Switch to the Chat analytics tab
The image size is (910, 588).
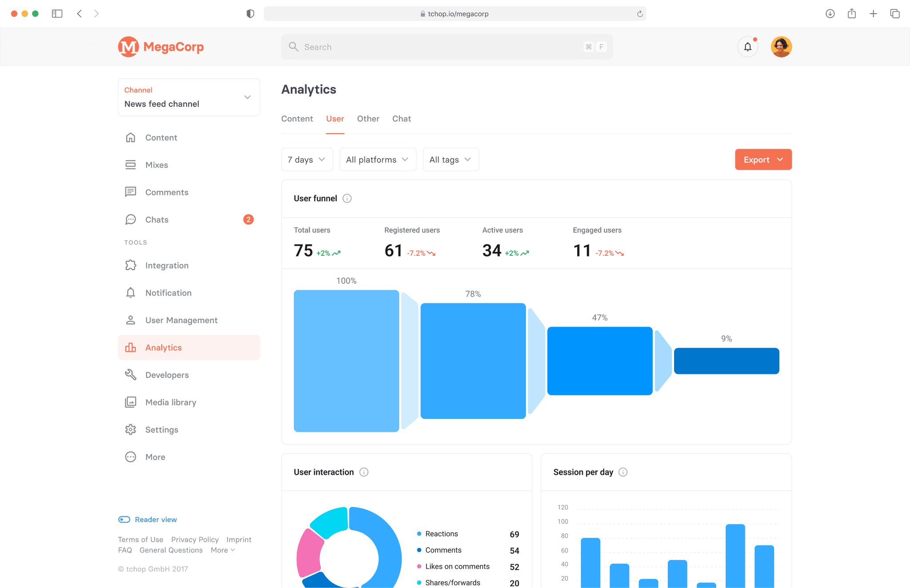401,119
